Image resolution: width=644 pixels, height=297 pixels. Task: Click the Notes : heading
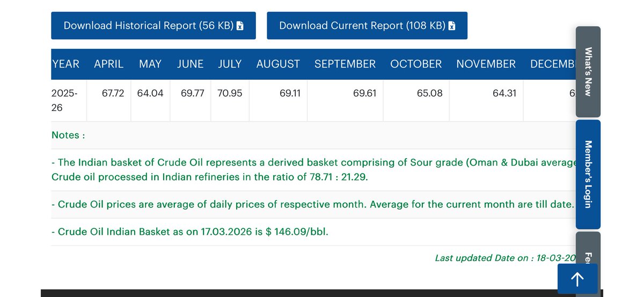coord(68,135)
